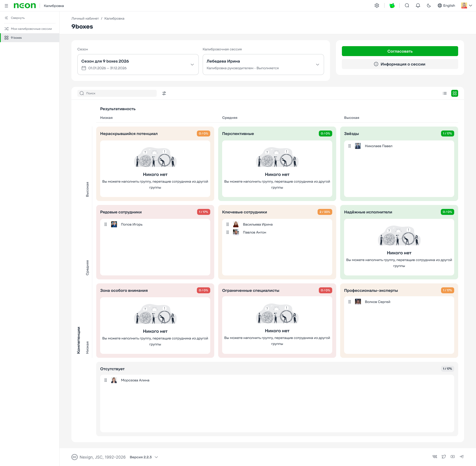This screenshot has height=466, width=476.
Task: Click the Neon logo
Action: [25, 6]
